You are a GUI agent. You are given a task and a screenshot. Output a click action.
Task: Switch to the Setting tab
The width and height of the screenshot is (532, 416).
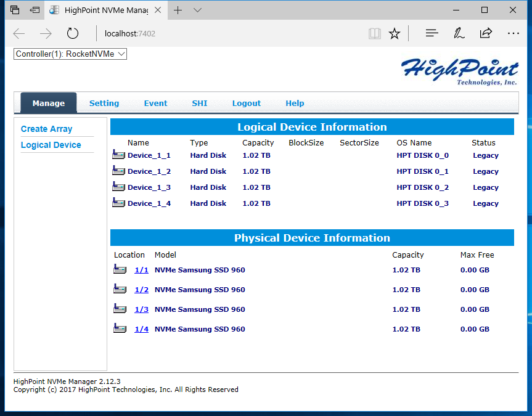tap(104, 103)
